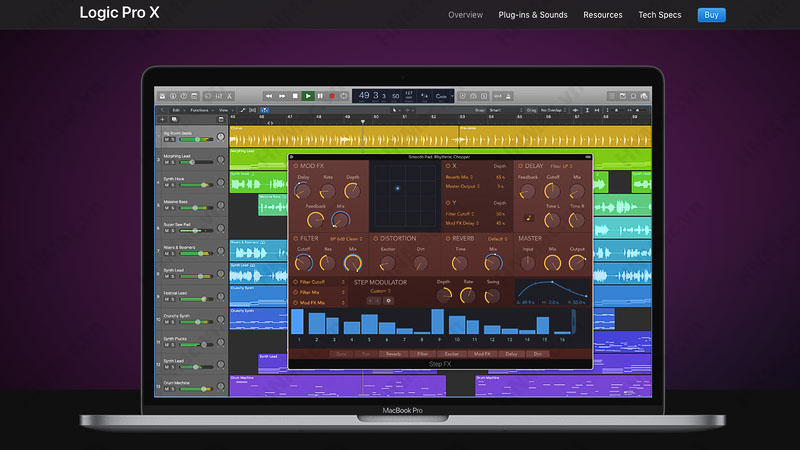Toggle the FILTER power button
This screenshot has height=450, width=800.
click(296, 238)
